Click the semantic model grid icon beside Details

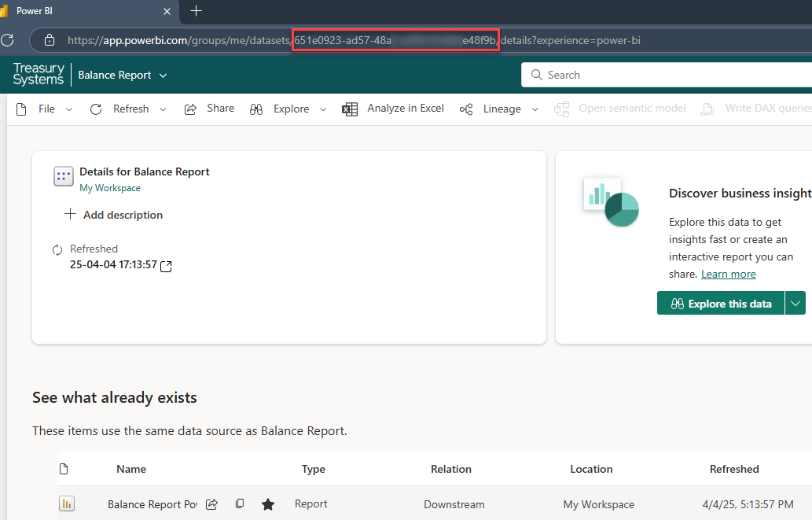pos(63,176)
